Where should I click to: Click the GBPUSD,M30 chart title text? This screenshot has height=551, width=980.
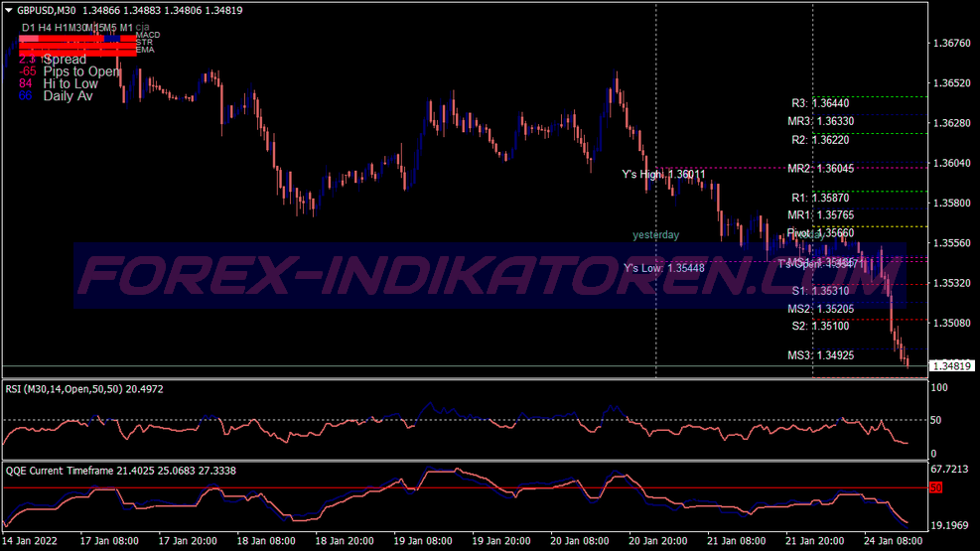click(x=48, y=10)
